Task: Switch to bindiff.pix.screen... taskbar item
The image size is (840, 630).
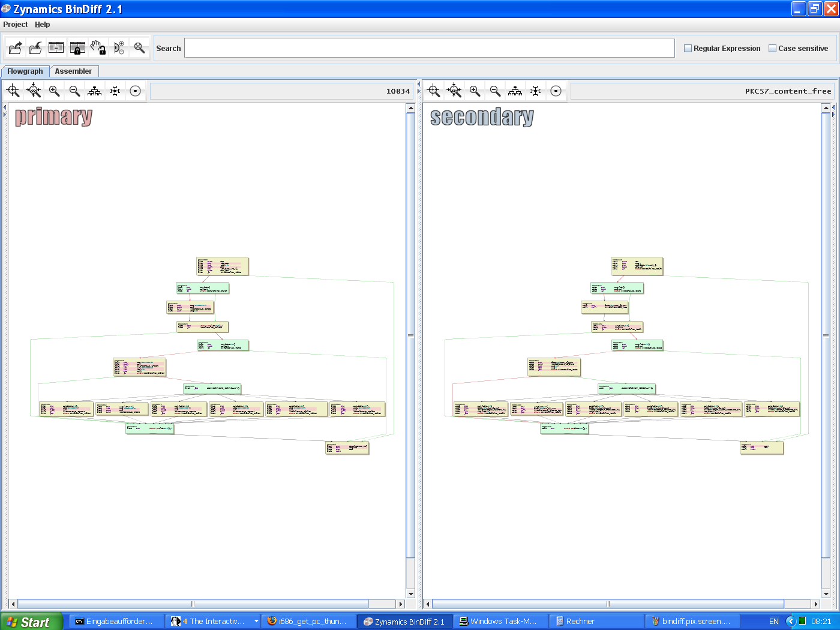Action: pos(692,622)
